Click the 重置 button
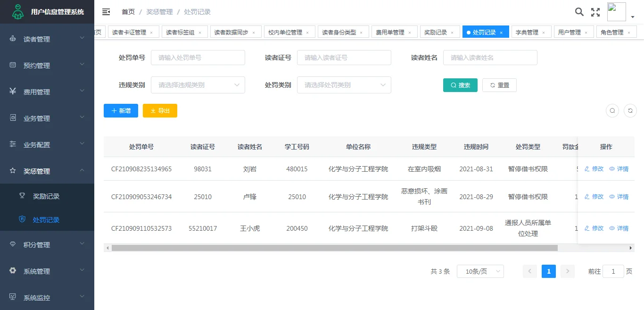The image size is (644, 310). coord(499,85)
